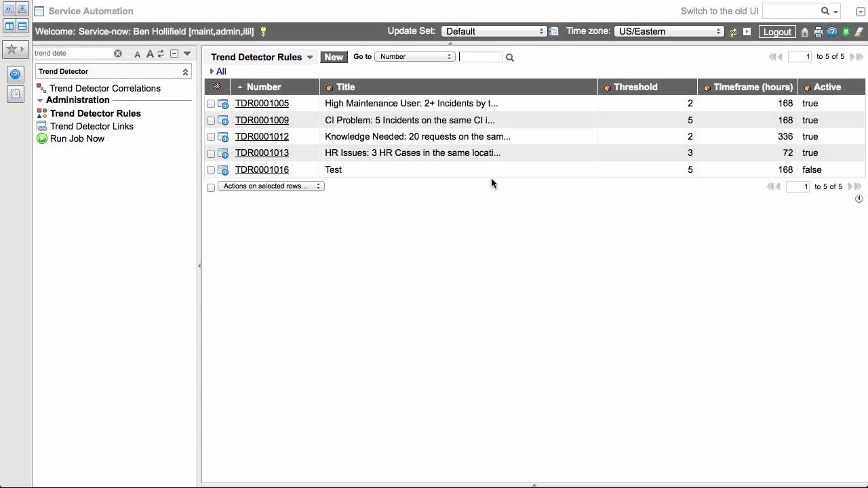Open the Time zone US/Eastern dropdown
The height and width of the screenshot is (488, 868).
tap(669, 31)
